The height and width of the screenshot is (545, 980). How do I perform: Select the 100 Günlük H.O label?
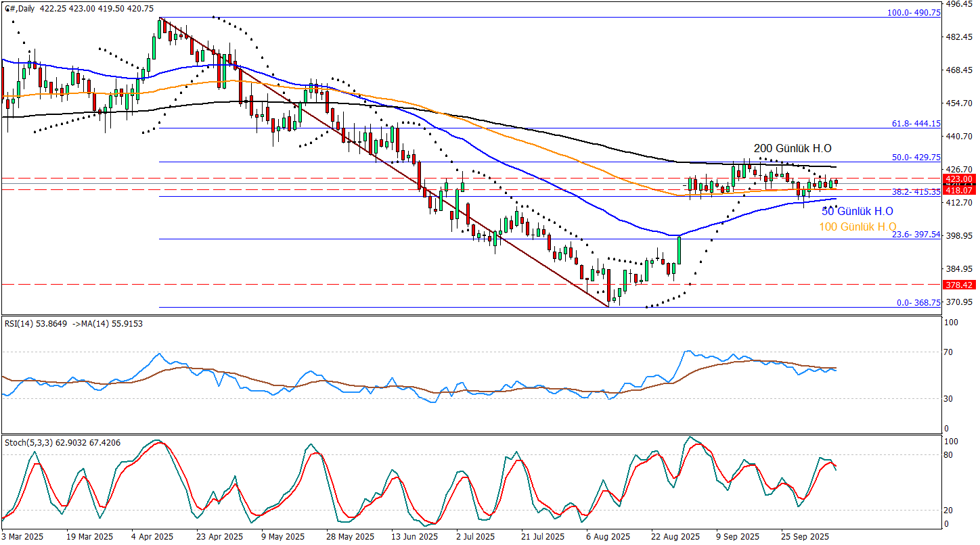click(x=857, y=227)
